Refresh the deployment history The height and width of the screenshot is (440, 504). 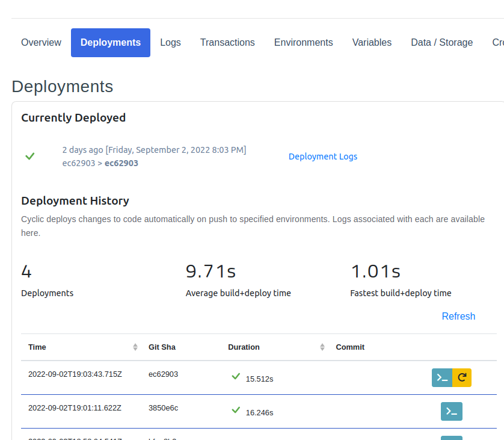coord(458,316)
